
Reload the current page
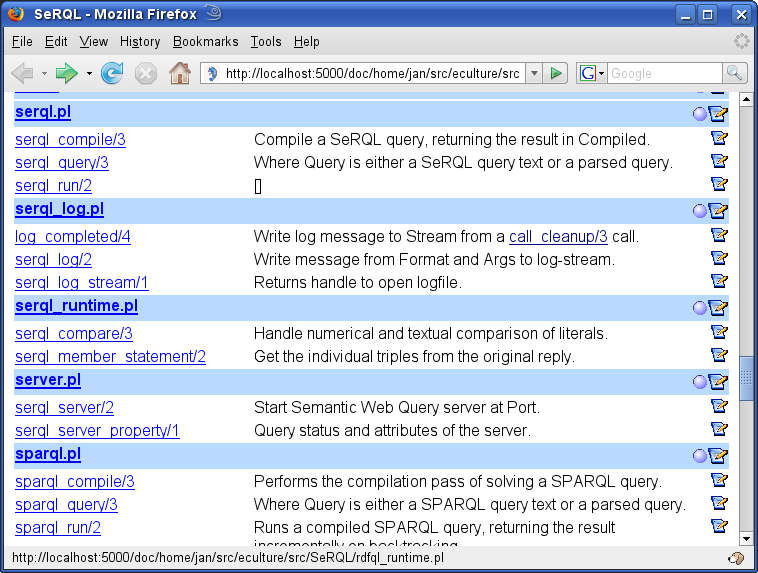[112, 73]
